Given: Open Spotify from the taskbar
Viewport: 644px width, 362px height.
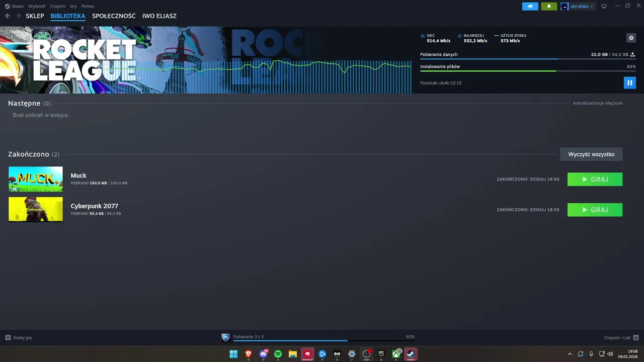Looking at the screenshot, I should click(278, 354).
